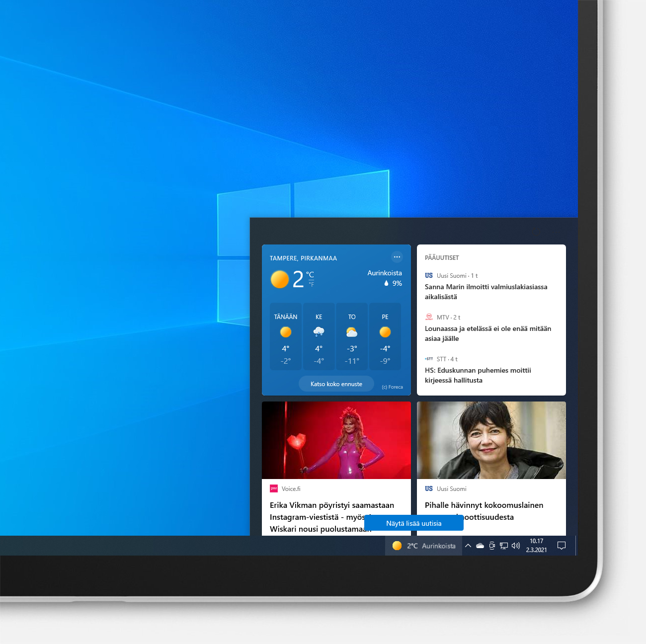Click the MTV news source icon

click(428, 317)
